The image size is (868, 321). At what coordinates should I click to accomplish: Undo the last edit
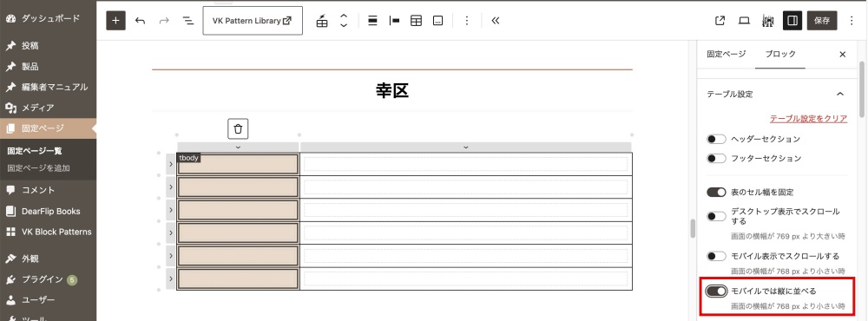(140, 21)
